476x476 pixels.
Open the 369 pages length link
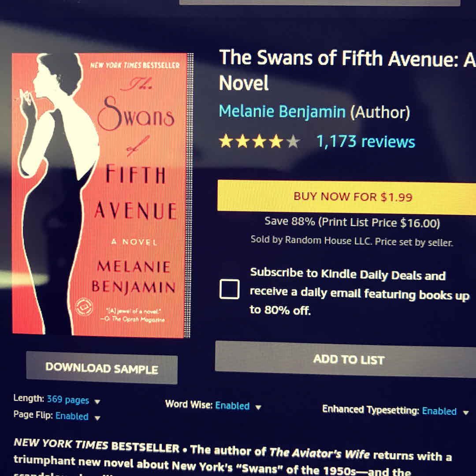tap(68, 400)
